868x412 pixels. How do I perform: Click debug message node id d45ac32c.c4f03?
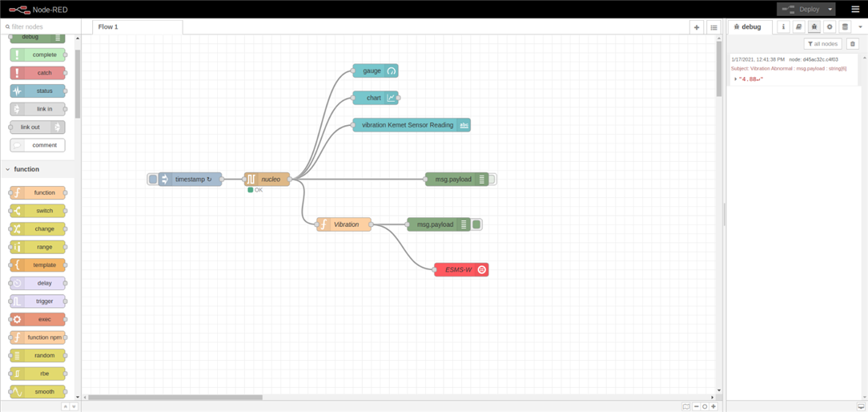pyautogui.click(x=814, y=59)
